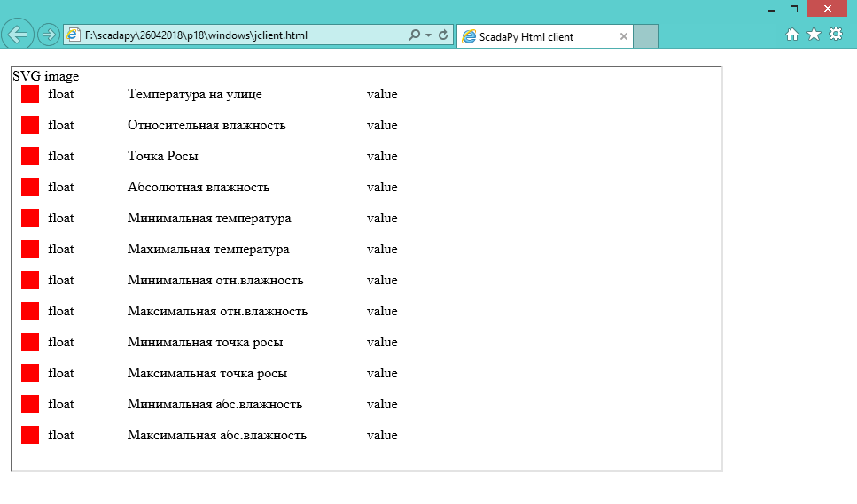Viewport: 857px width, 504px height.
Task: Select the text Максимальная абс.влажность
Action: tap(217, 435)
